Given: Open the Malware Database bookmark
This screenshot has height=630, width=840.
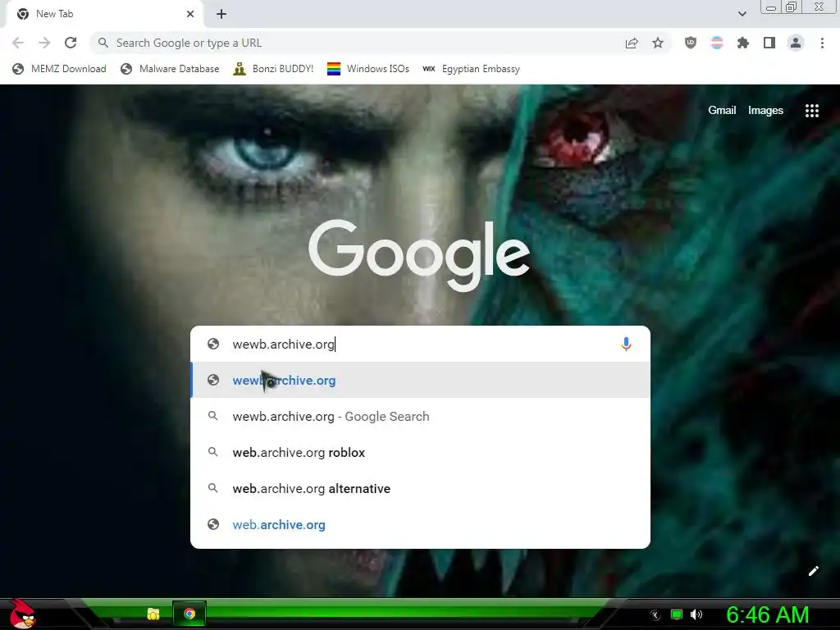Looking at the screenshot, I should tap(170, 69).
